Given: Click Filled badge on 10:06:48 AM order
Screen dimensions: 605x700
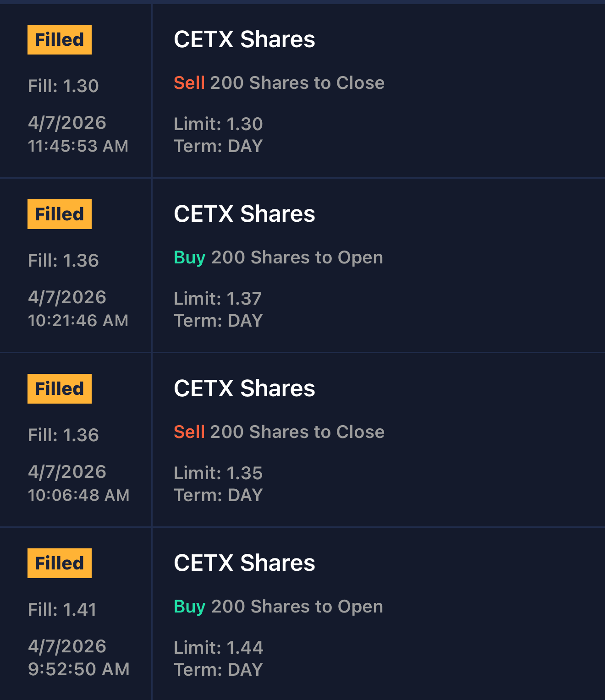Looking at the screenshot, I should (60, 389).
